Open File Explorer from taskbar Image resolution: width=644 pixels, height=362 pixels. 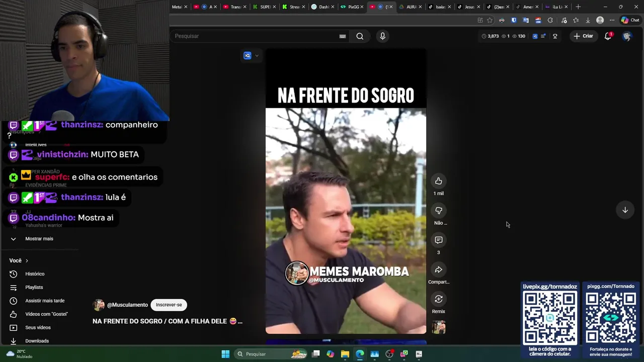(x=345, y=354)
